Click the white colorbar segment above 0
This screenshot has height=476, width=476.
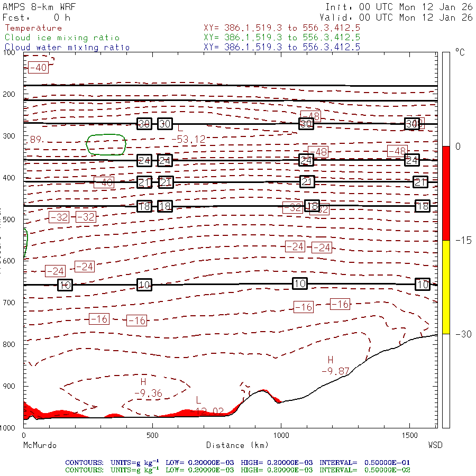coord(446,99)
